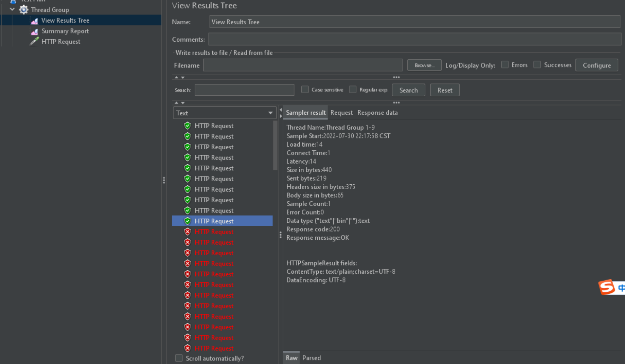The height and width of the screenshot is (364, 625).
Task: Click the Thread Group gear icon
Action: pos(24,10)
